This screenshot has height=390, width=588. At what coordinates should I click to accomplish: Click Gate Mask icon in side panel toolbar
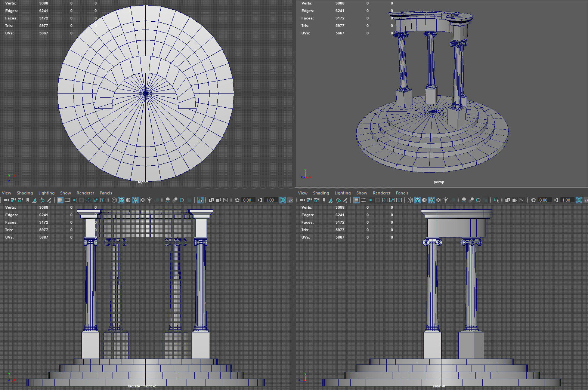pos(378,200)
